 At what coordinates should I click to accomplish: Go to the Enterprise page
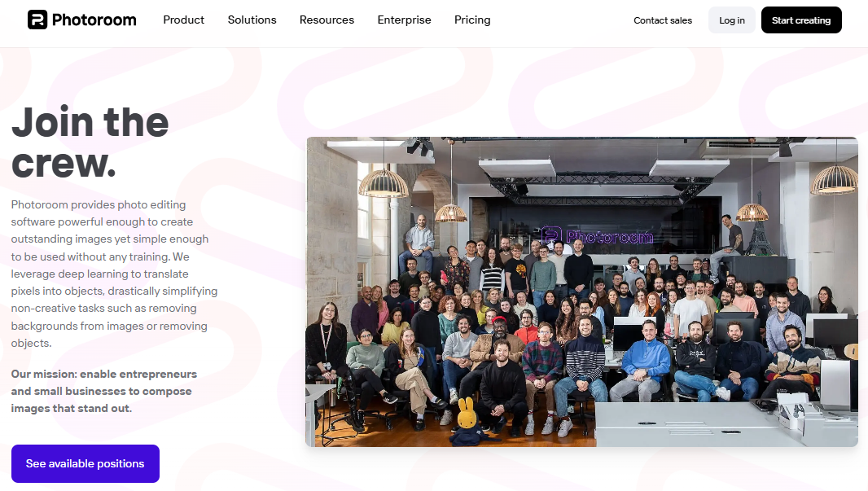[404, 20]
